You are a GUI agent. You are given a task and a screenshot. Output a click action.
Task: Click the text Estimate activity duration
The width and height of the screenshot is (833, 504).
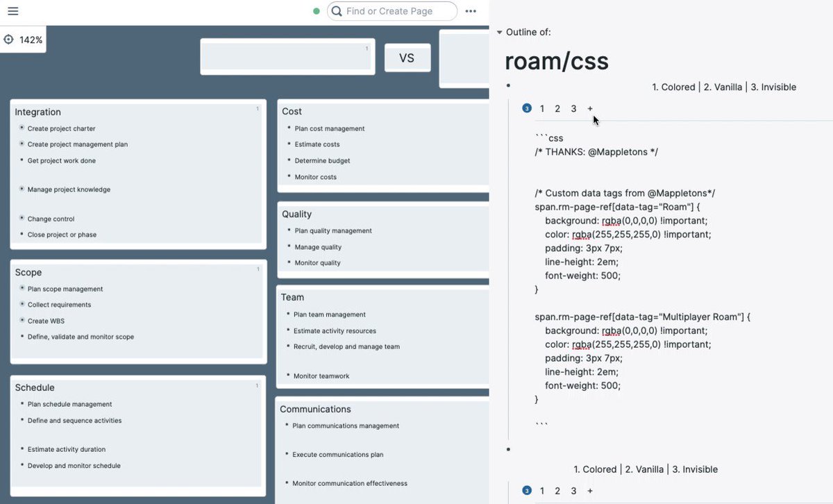[x=67, y=449]
